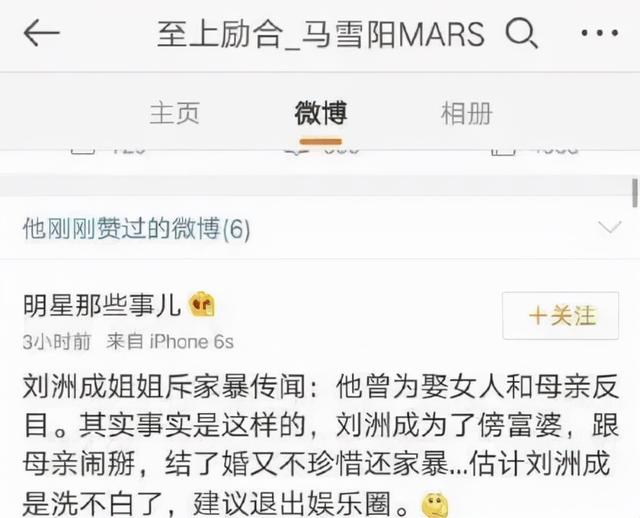Open the post text about 刘洲成
The height and width of the screenshot is (518, 640).
[321, 445]
